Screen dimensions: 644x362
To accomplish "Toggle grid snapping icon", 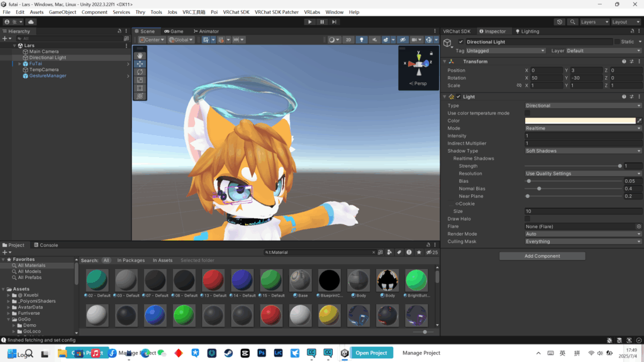I will coord(206,40).
